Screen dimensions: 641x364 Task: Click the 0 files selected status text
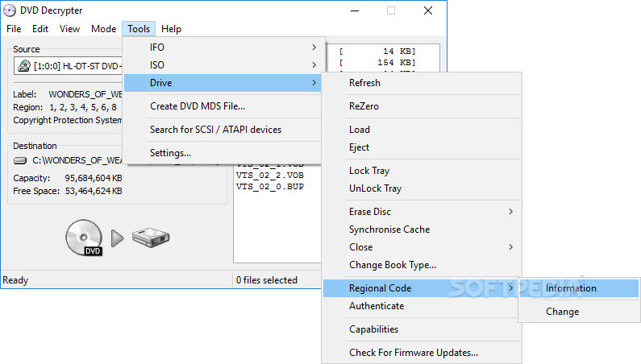[267, 280]
